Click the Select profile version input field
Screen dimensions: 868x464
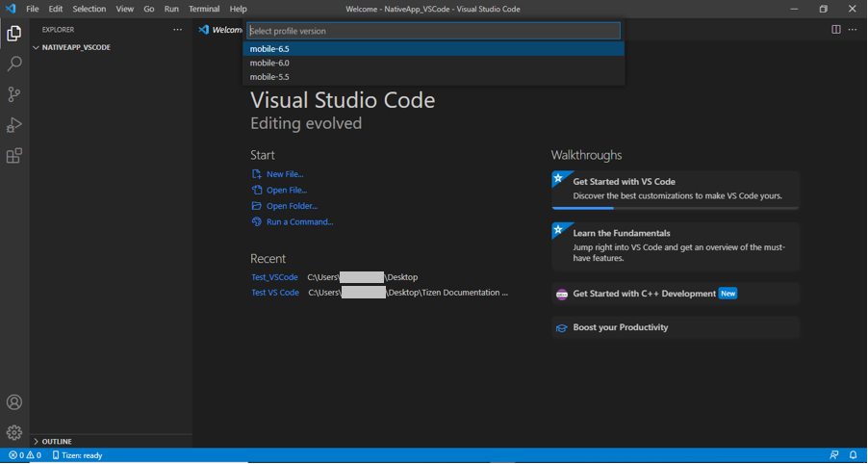[433, 31]
